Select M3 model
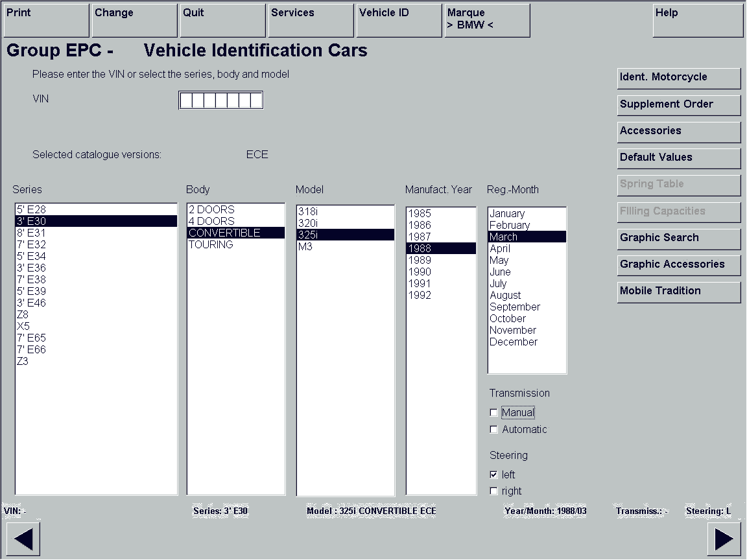The height and width of the screenshot is (560, 747). coord(346,246)
